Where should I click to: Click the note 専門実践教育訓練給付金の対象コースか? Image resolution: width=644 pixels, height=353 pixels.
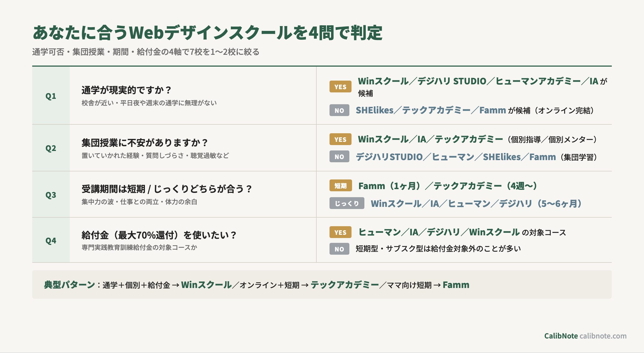[139, 247]
